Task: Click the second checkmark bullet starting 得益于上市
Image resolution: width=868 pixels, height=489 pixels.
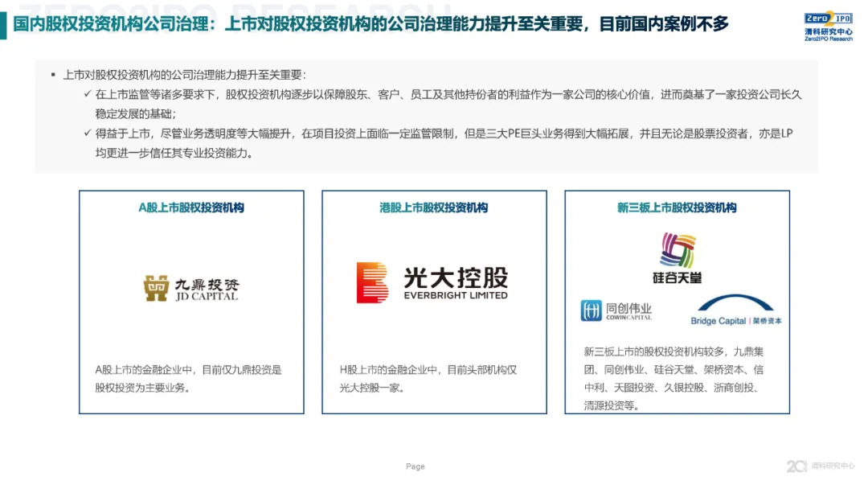Action: tap(88, 134)
